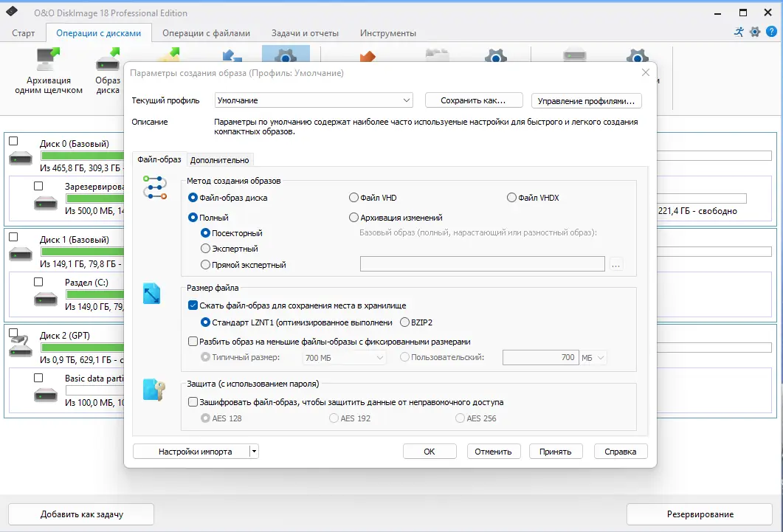
Task: Open the Инструменты tab
Action: [388, 33]
